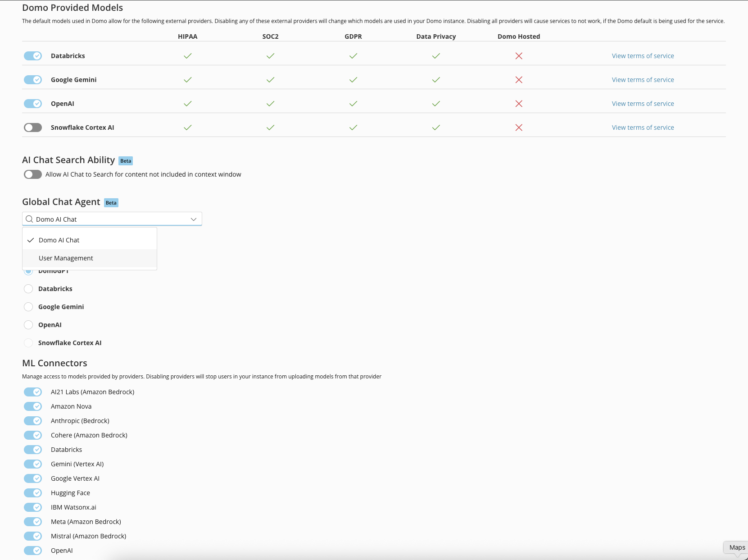748x560 pixels.
Task: Click Snowflake Cortex AI GDPR checkmark
Action: pos(354,127)
